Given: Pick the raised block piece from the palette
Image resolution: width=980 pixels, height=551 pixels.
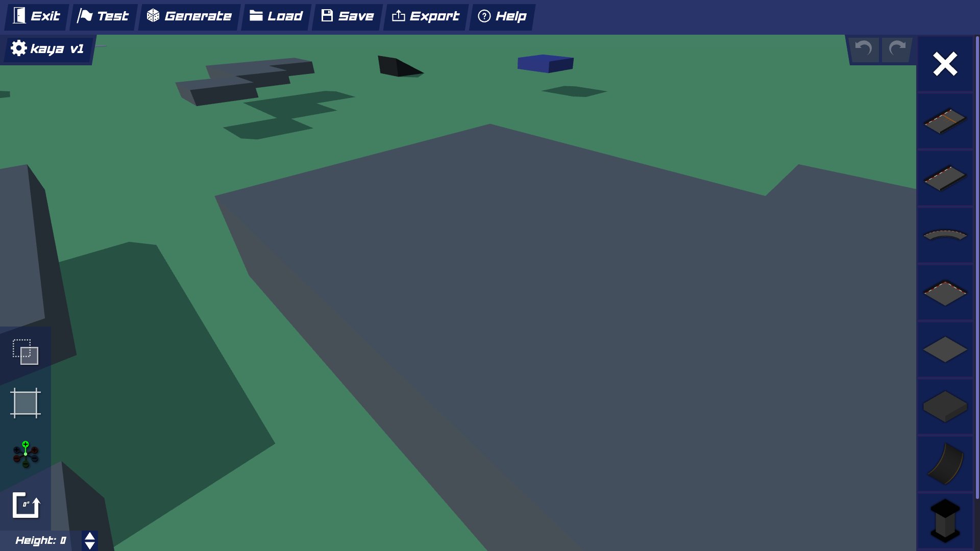Looking at the screenshot, I should pyautogui.click(x=944, y=407).
